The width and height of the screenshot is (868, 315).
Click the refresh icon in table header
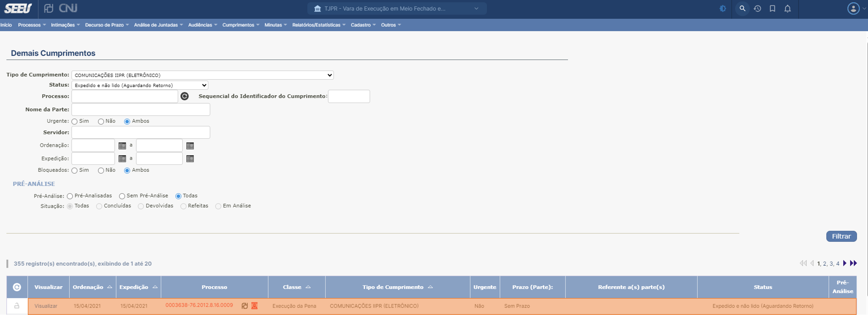(x=17, y=287)
